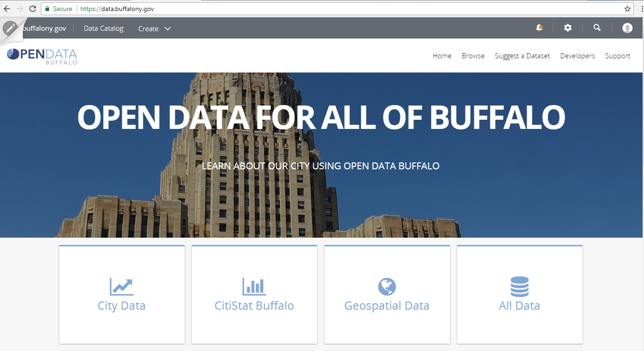This screenshot has width=644, height=351.
Task: Open the Browse menu item
Action: tap(473, 56)
